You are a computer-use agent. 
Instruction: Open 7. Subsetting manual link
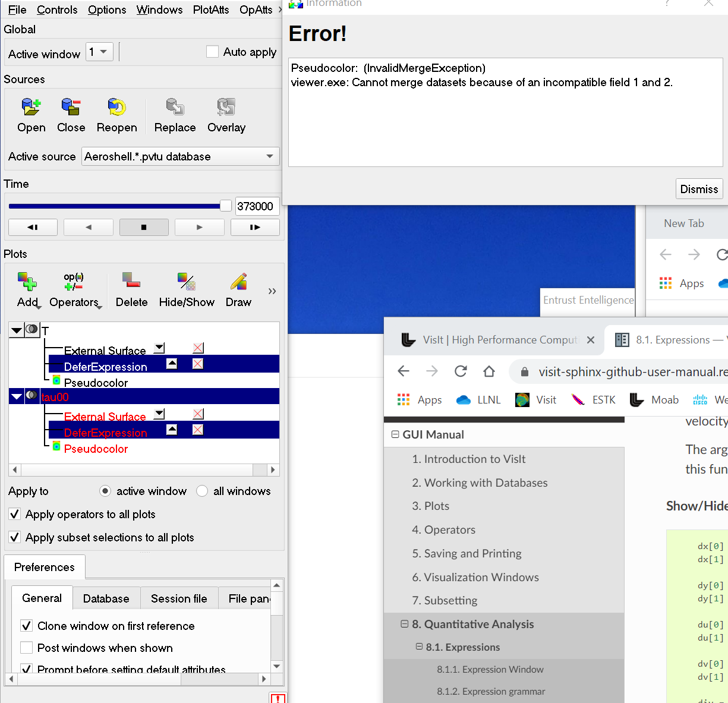click(445, 600)
